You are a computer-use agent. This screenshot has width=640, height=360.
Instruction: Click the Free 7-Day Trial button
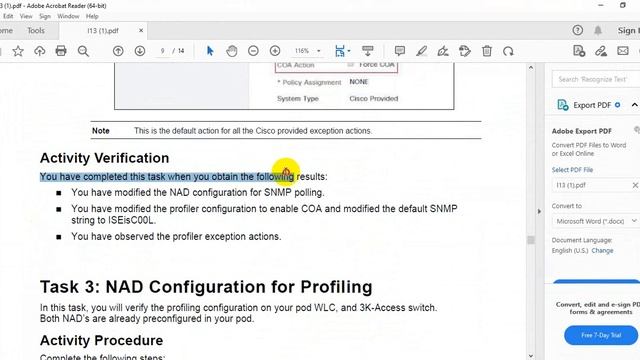[x=601, y=335]
